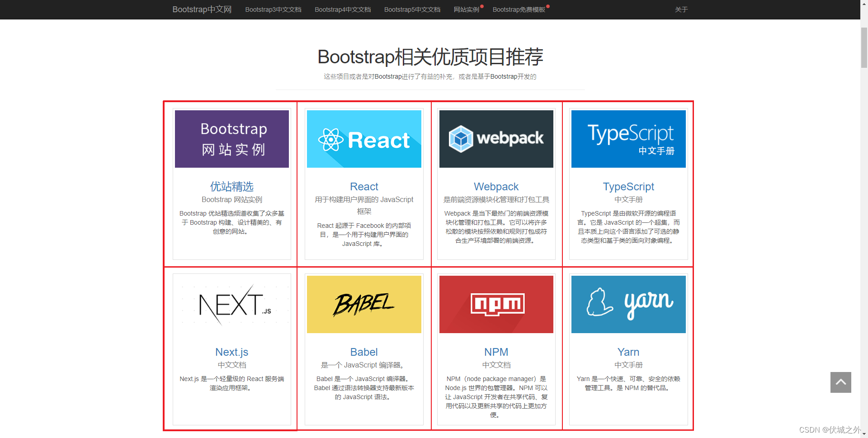Click the yarn blue logo image
Screen dimensions: 868x438
(628, 304)
